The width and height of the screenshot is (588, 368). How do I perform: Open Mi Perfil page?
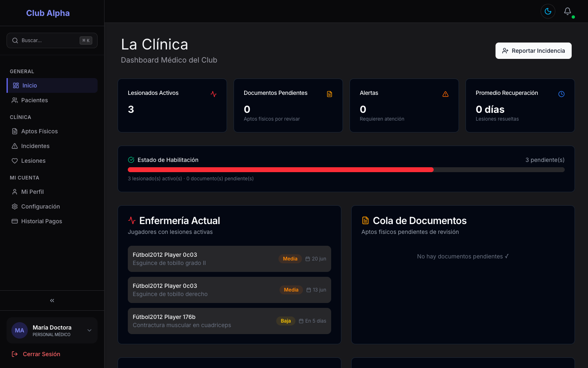pos(52,192)
